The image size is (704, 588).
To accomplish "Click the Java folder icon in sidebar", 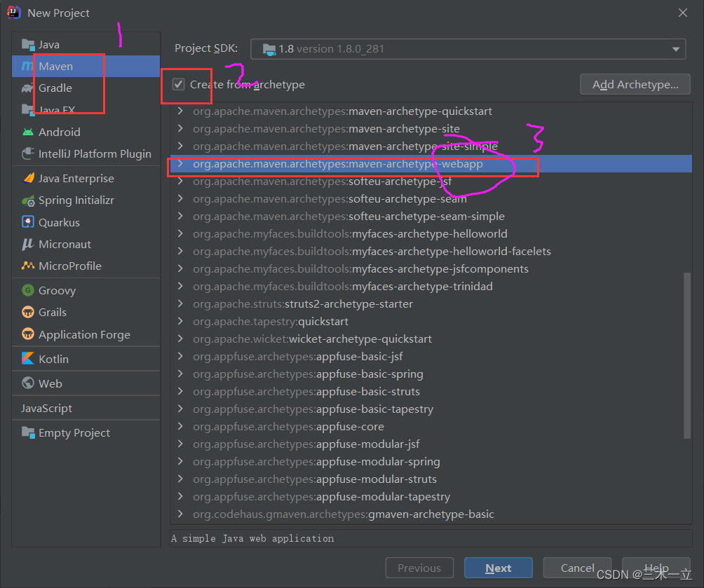I will click(x=28, y=45).
